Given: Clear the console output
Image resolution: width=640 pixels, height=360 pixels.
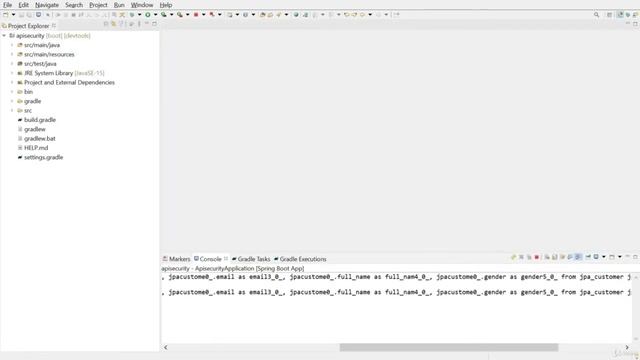Looking at the screenshot, I should pos(547,257).
